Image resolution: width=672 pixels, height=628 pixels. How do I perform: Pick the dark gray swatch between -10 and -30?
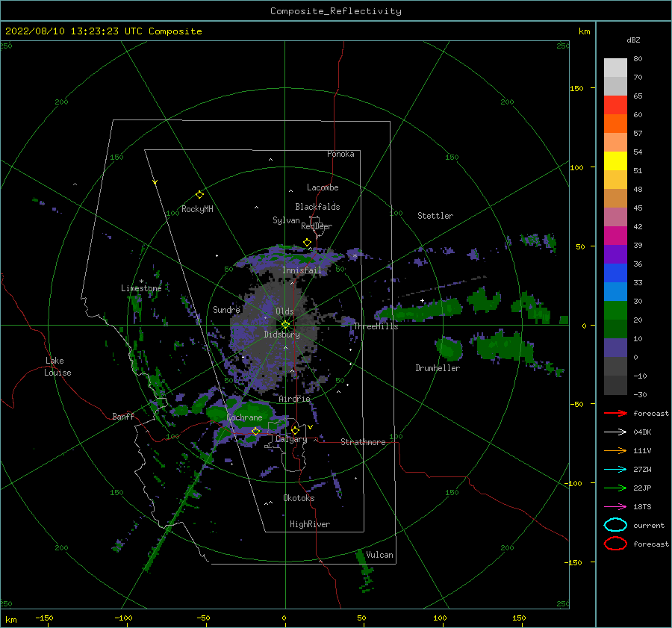(615, 385)
